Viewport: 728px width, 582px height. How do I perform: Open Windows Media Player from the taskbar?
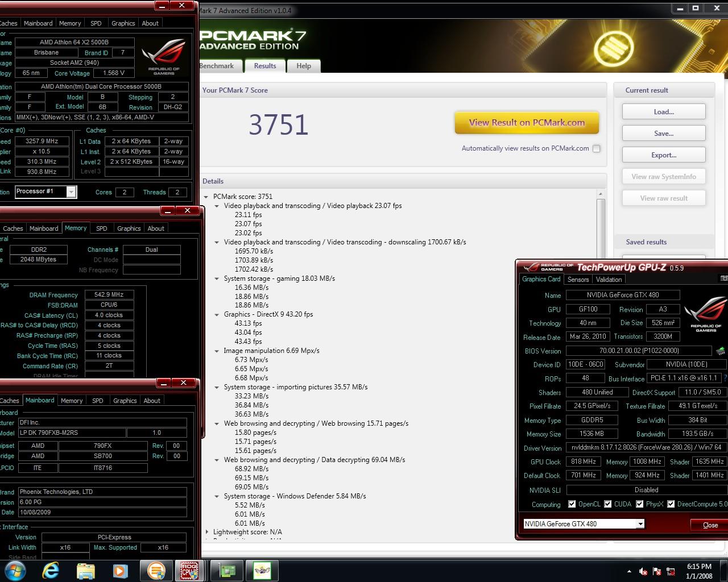coord(120,570)
